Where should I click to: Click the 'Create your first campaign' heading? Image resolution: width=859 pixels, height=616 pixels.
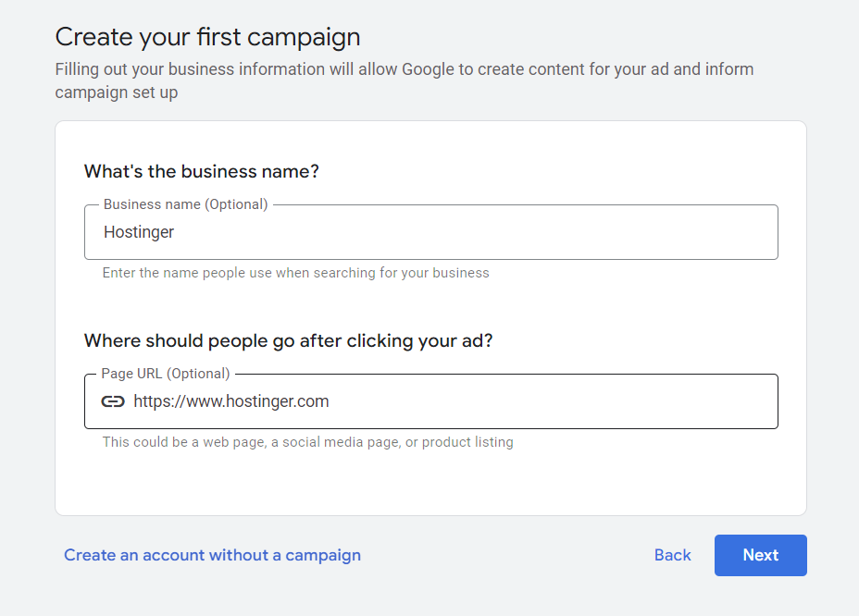207,37
